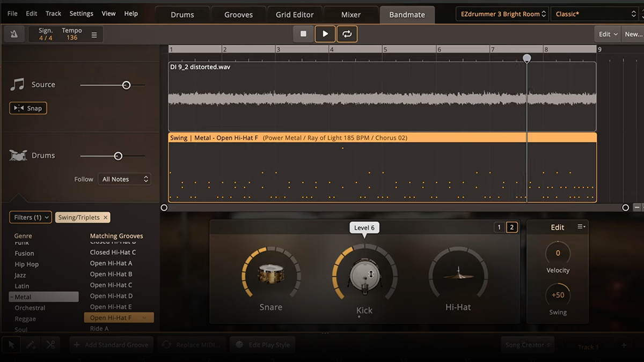Select the pencil draw tool
The image size is (644, 362).
point(32,345)
